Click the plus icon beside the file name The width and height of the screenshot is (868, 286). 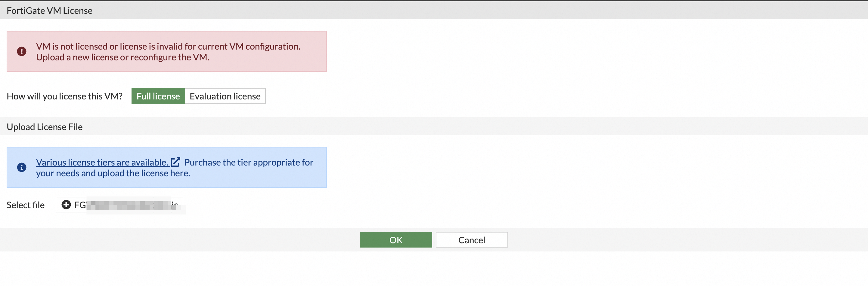[66, 205]
